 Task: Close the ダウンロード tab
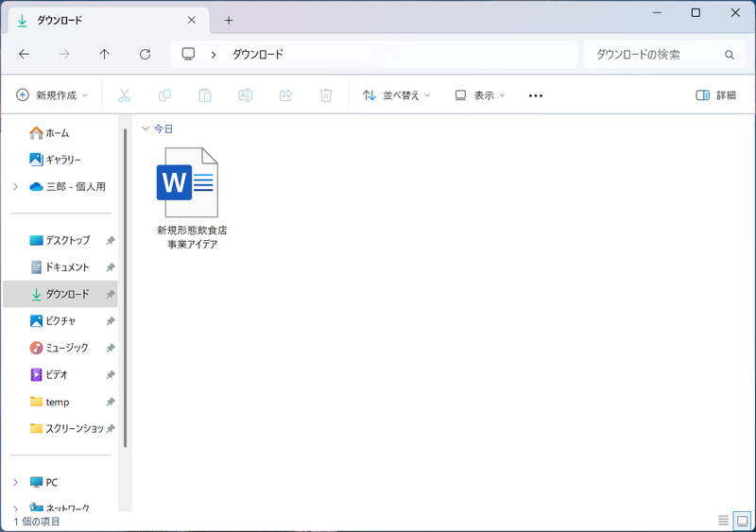192,20
